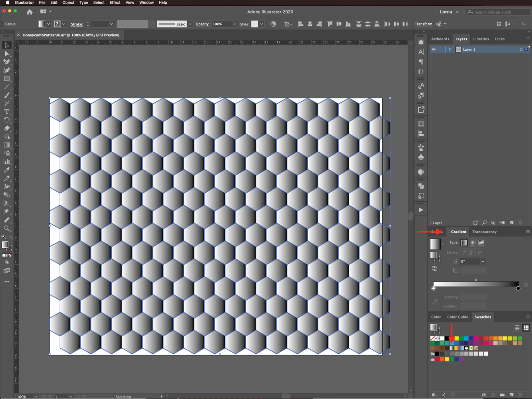Click the gradient midpoint diamond

[x=476, y=280]
